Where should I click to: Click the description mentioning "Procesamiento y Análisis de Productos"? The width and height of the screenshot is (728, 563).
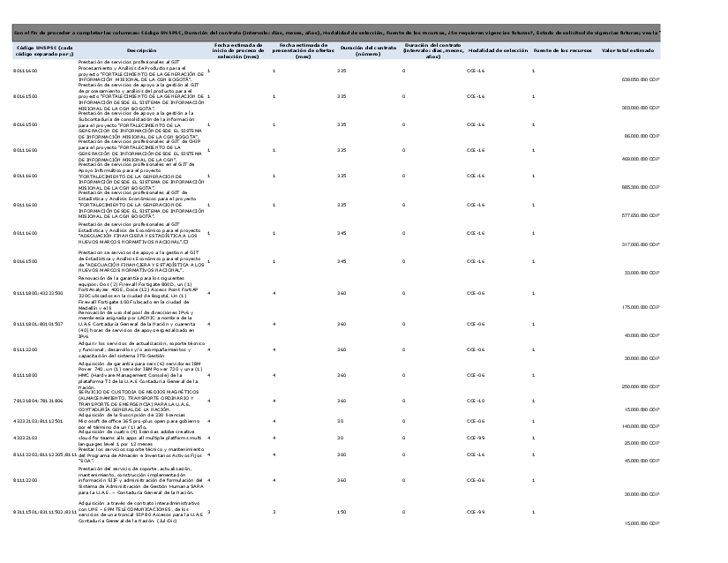(141, 71)
